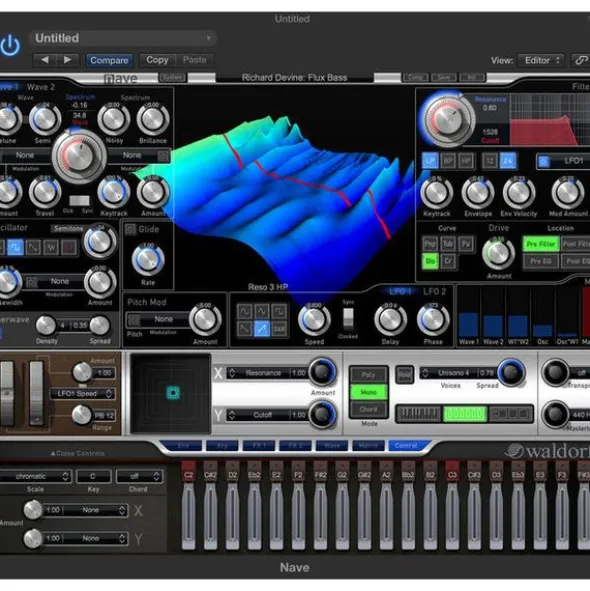Open the LFO1 Speed wheel destination dropdown

tap(82, 394)
